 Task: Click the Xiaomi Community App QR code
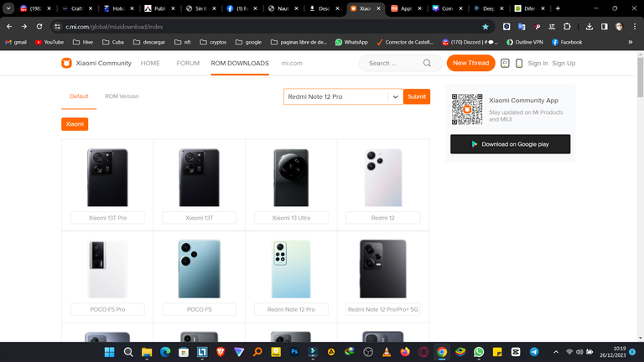point(467,109)
